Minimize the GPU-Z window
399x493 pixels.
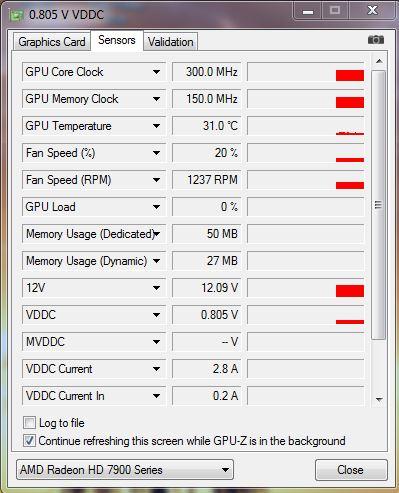coord(308,11)
